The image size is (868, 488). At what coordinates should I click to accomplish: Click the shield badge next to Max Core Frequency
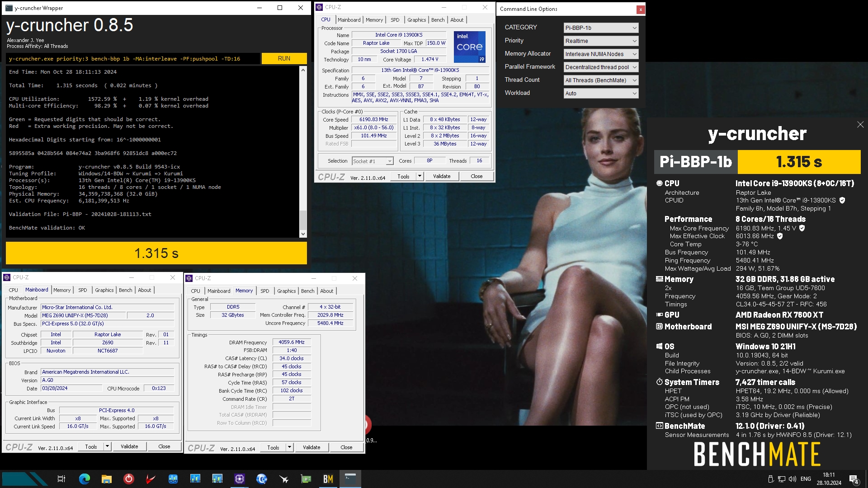[x=802, y=228]
